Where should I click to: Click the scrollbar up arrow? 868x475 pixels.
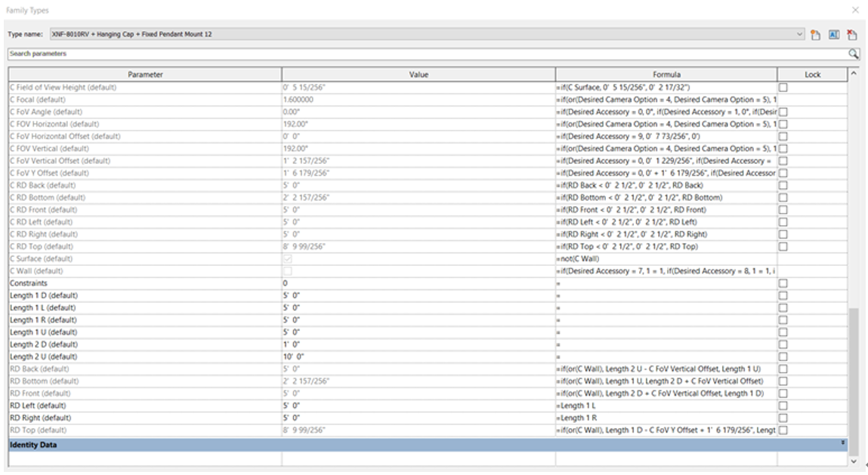(854, 74)
